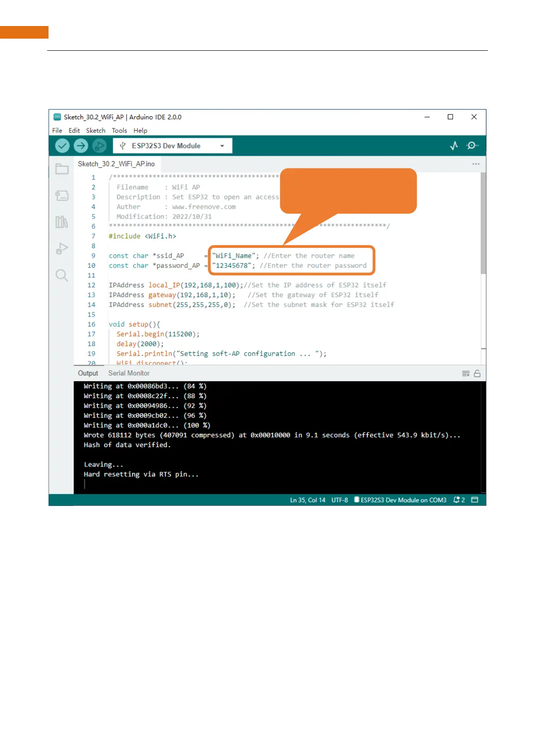This screenshot has height=756, width=535.
Task: Select the Sketch_30.2_WiFi_AP.ino editor tab
Action: pos(116,164)
